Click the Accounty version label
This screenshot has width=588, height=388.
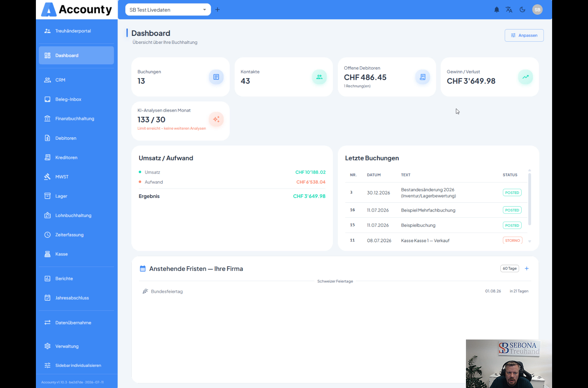[73, 382]
